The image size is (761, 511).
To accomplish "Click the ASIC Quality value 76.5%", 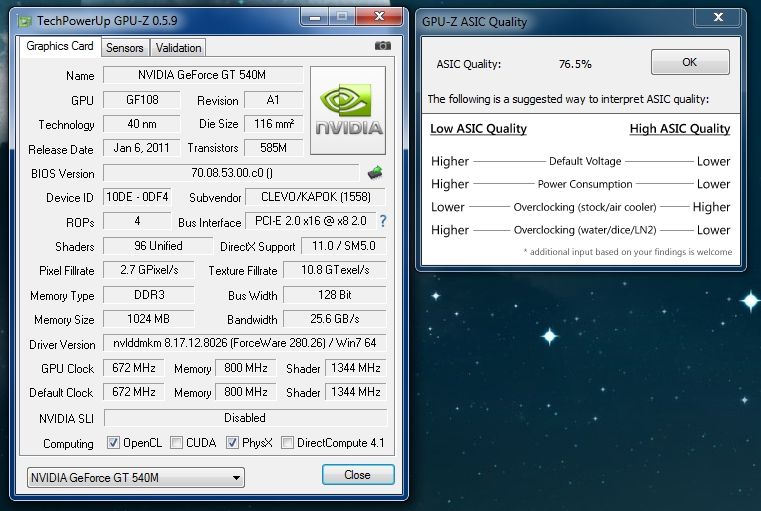I will pyautogui.click(x=575, y=64).
